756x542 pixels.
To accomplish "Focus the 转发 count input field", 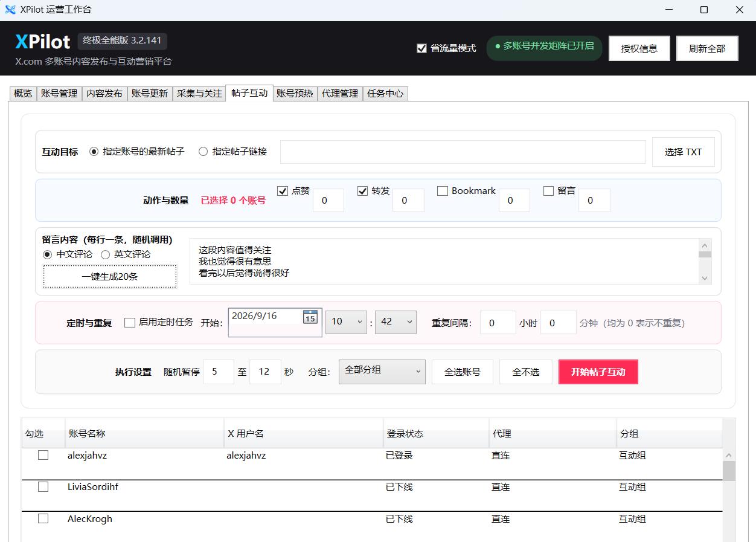I will (x=408, y=200).
